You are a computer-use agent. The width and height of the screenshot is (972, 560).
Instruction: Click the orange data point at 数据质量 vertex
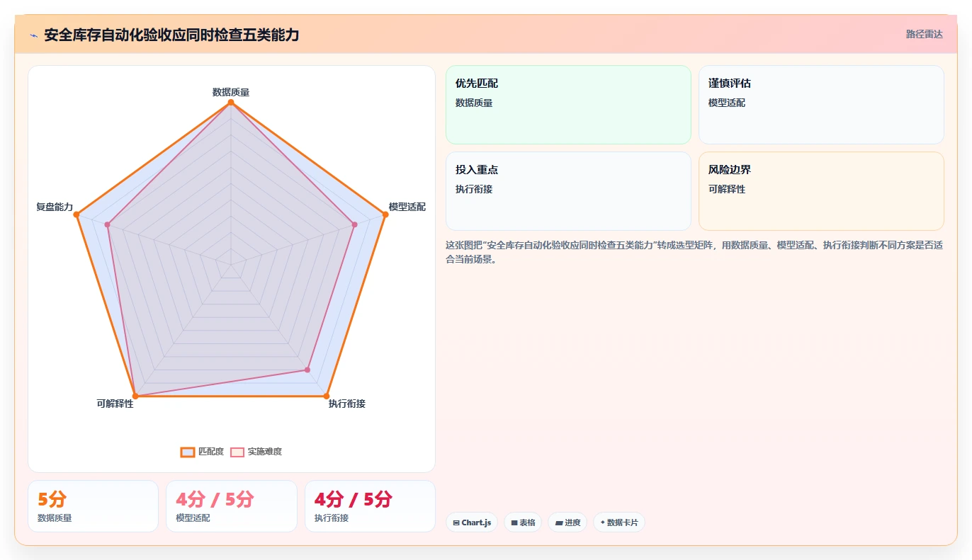231,103
